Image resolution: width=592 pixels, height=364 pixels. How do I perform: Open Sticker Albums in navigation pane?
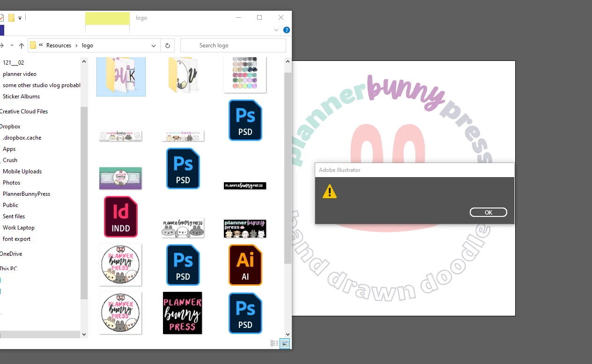tap(22, 96)
